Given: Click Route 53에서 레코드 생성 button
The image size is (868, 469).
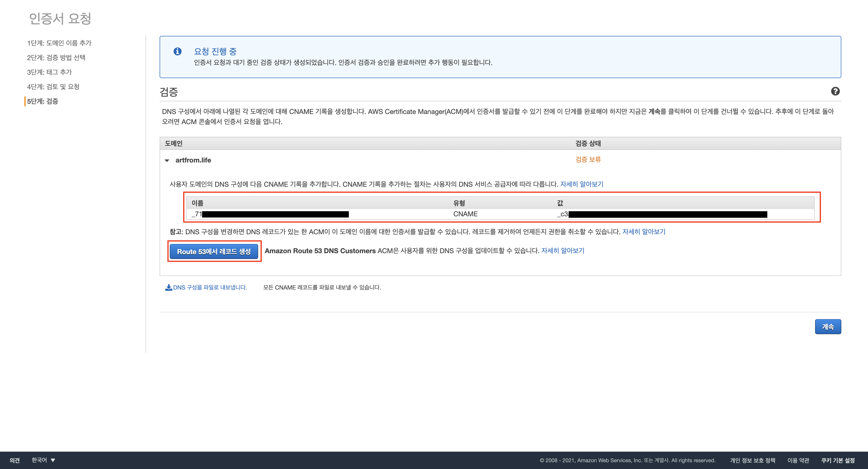Looking at the screenshot, I should coord(214,251).
